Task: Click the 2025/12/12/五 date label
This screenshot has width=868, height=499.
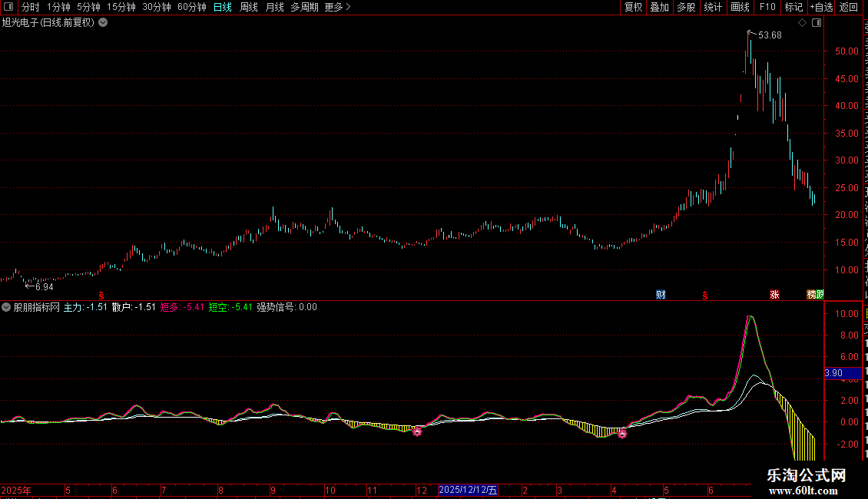Action: 468,490
